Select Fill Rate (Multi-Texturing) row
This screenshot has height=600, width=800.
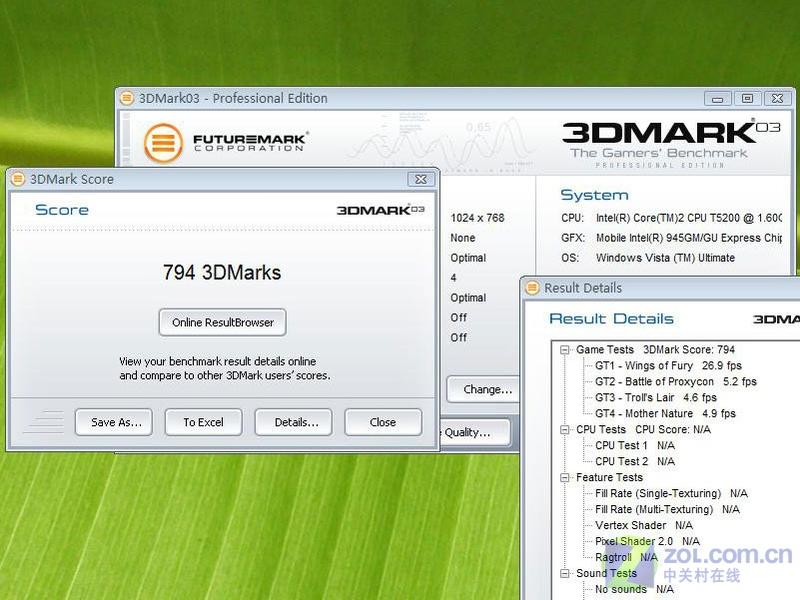667,509
